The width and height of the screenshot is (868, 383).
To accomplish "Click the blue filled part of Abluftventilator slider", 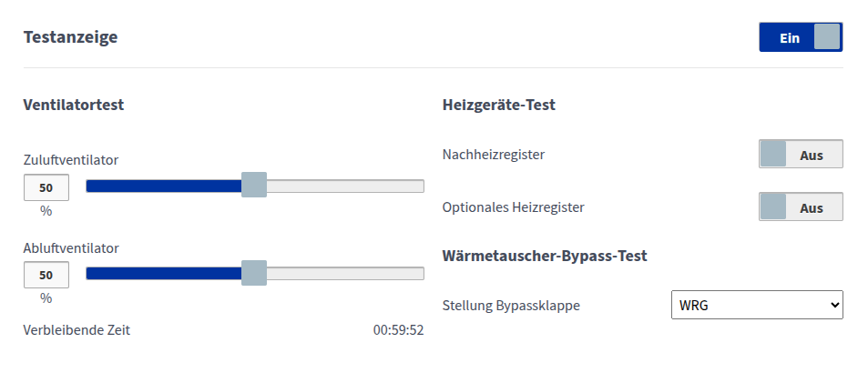I will click(164, 274).
